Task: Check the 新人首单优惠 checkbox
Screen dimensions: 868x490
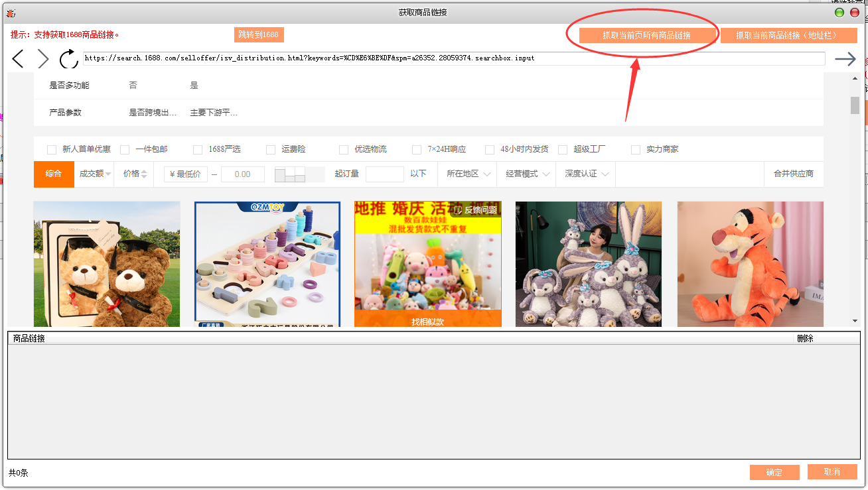Action: pyautogui.click(x=52, y=150)
